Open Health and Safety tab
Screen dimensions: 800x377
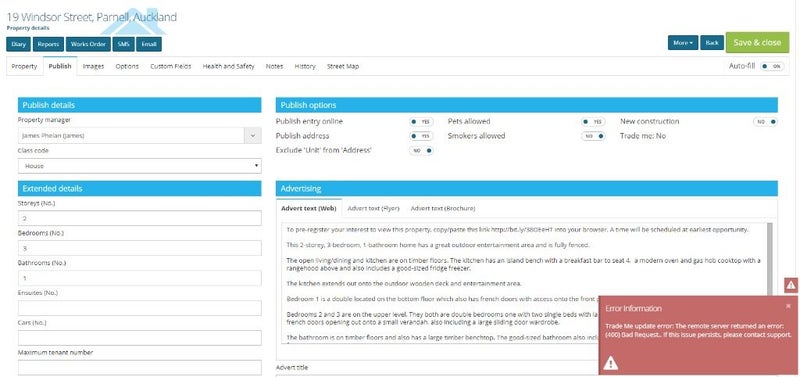(229, 66)
